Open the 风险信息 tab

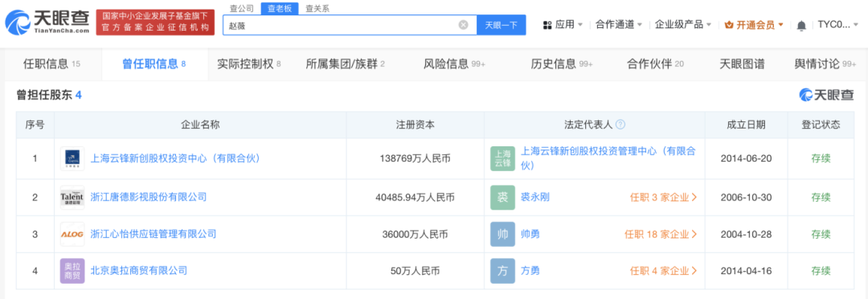(x=454, y=63)
